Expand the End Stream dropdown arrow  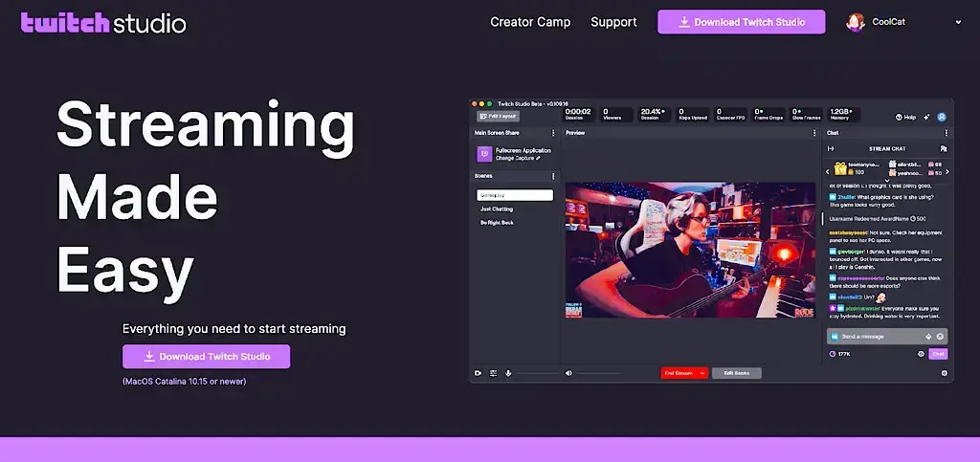point(702,373)
